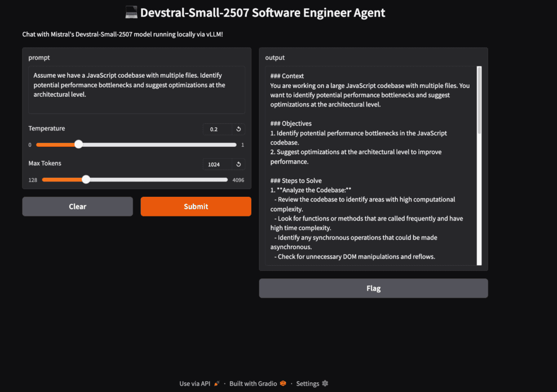Click the '**Analyze the Codebase:**' line
This screenshot has width=557, height=392.
[311, 190]
